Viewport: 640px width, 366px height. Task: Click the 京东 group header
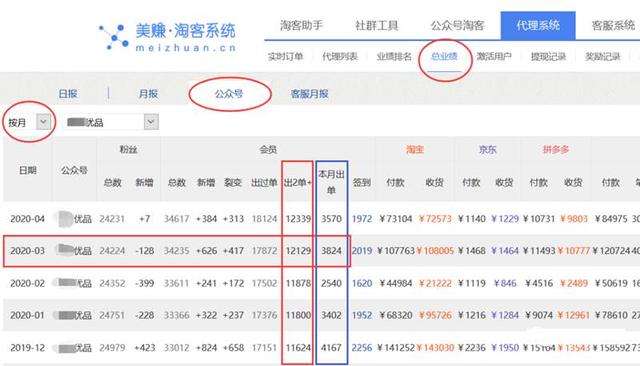pyautogui.click(x=487, y=149)
